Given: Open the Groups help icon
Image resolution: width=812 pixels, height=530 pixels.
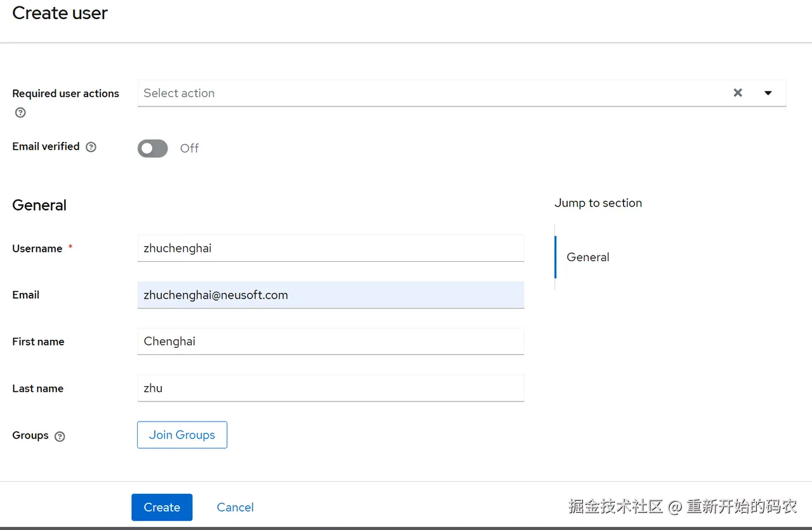Looking at the screenshot, I should 60,436.
